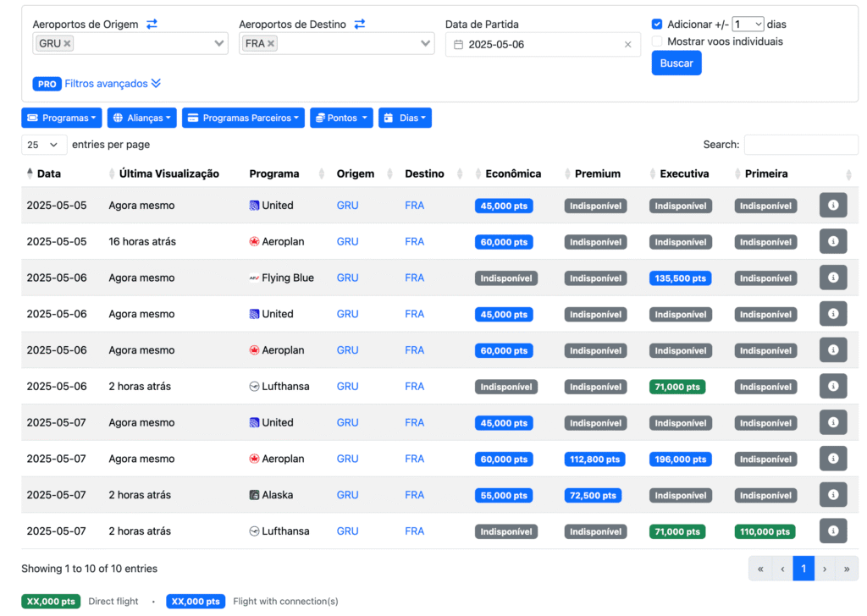Open info for Lufthansa 2025-05-07 row
The image size is (867, 616).
pyautogui.click(x=833, y=531)
